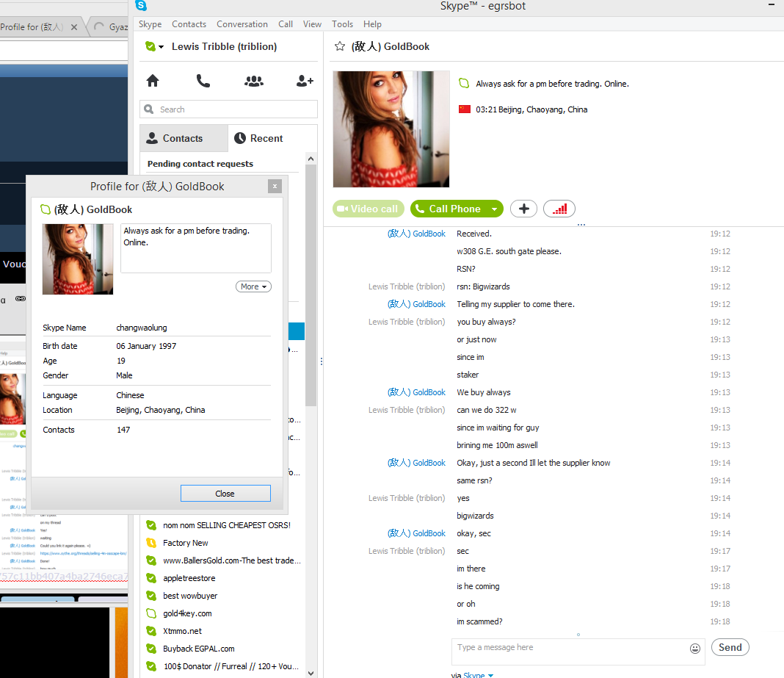Minimize the Skype window
Screen dimensions: 784x678
click(771, 5)
